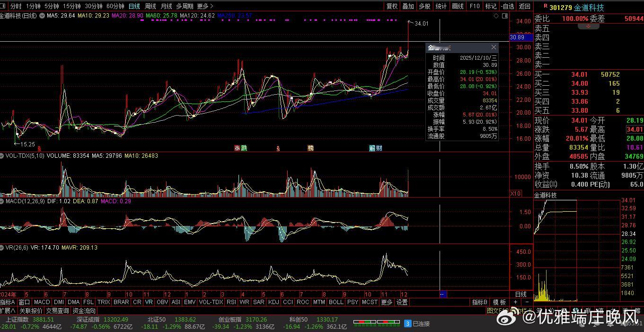Expand the main chart indicator dropdown arrow
This screenshot has width=644, height=332.
(x=43, y=16)
